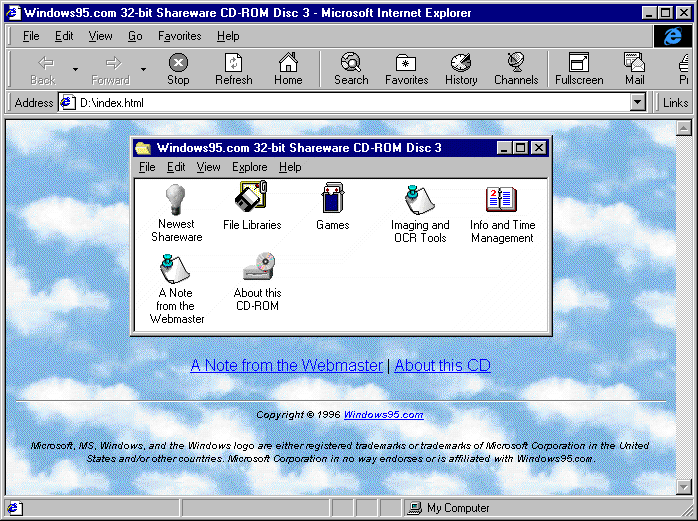Viewport: 698px width, 521px height.
Task: Click the folder icon in inner window title
Action: (143, 147)
